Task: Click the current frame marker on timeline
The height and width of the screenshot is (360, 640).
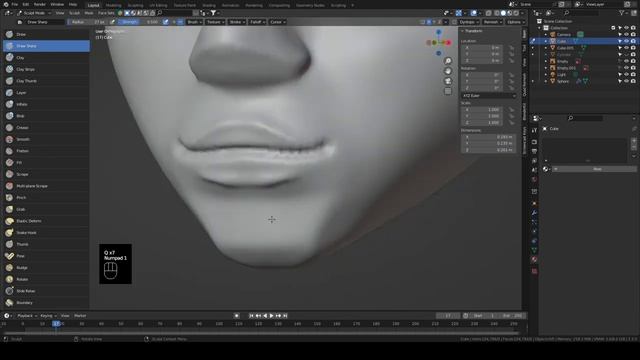Action: click(x=56, y=324)
